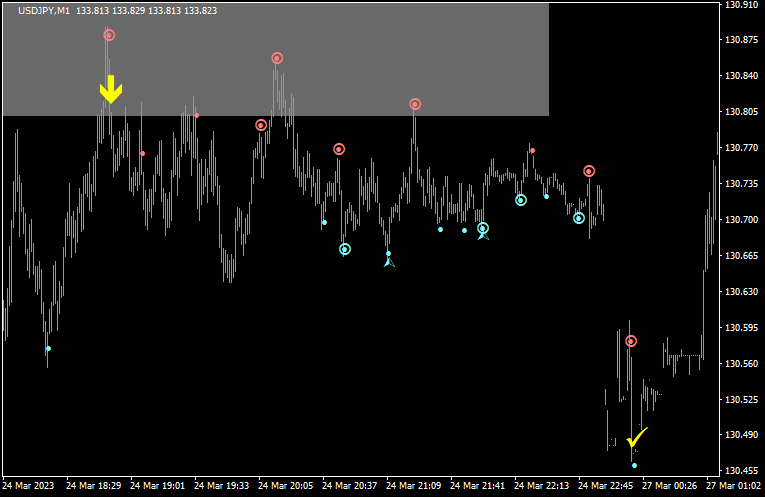
Task: Click the small cyan dot below the checkmark
Action: click(x=634, y=465)
